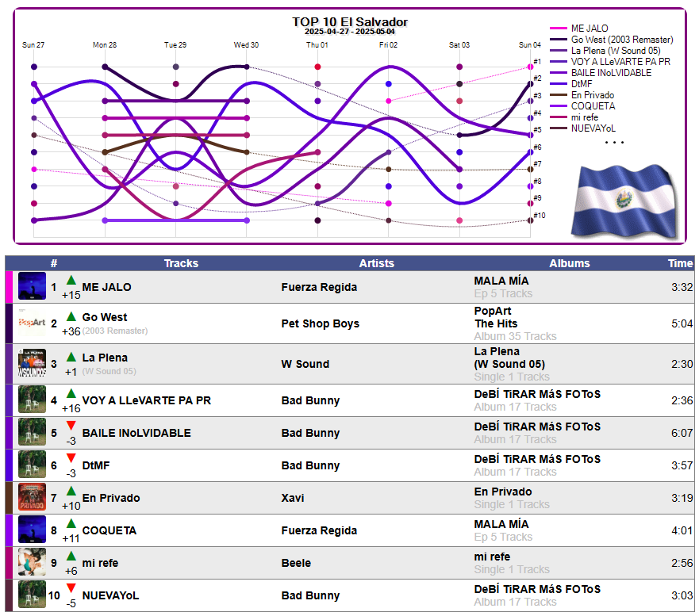Click the red down arrow beside DtMF
699x616 pixels.
(x=71, y=458)
